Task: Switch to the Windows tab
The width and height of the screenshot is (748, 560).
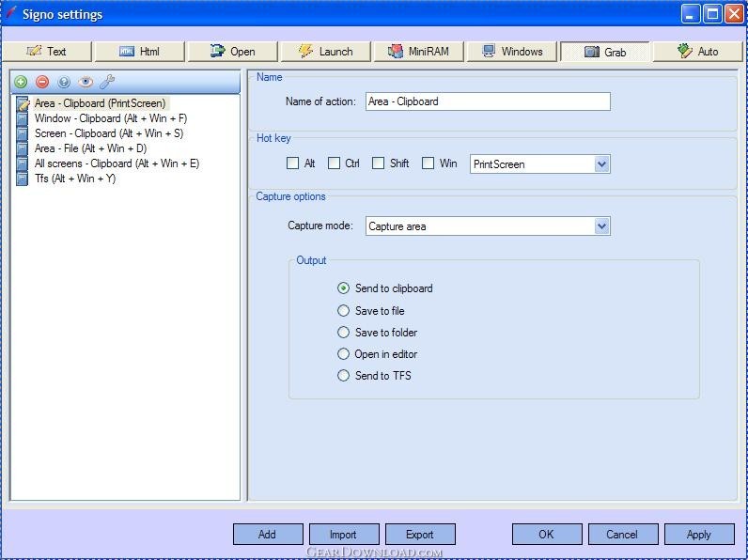Action: [512, 52]
